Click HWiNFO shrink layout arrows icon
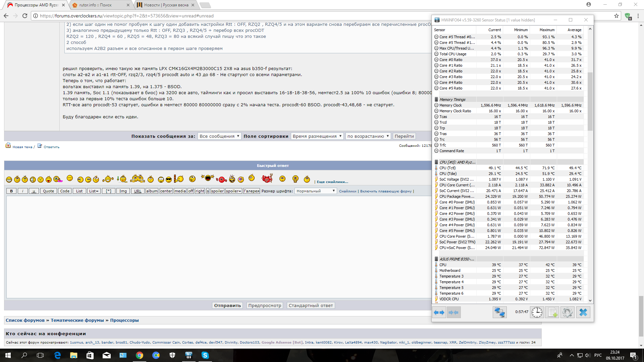 (453, 312)
